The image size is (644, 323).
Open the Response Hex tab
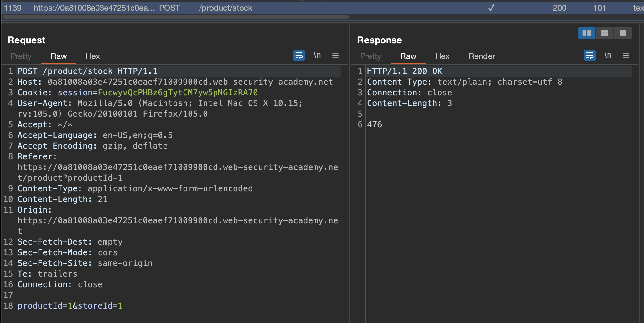pyautogui.click(x=442, y=56)
